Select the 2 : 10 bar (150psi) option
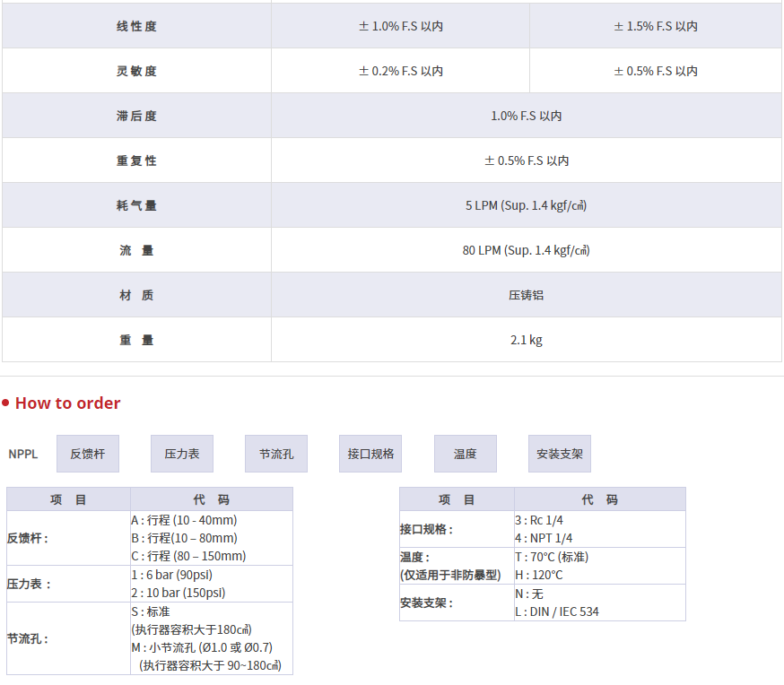784x685 pixels. 179,593
